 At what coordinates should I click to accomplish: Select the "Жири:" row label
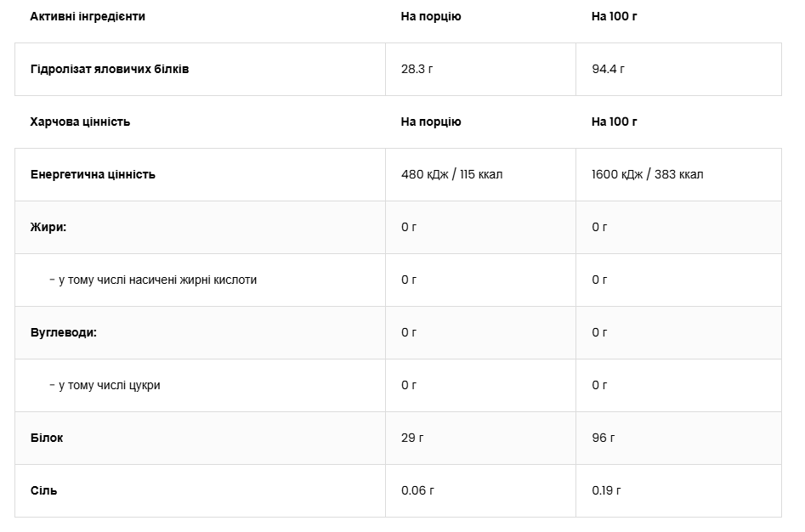[48, 227]
